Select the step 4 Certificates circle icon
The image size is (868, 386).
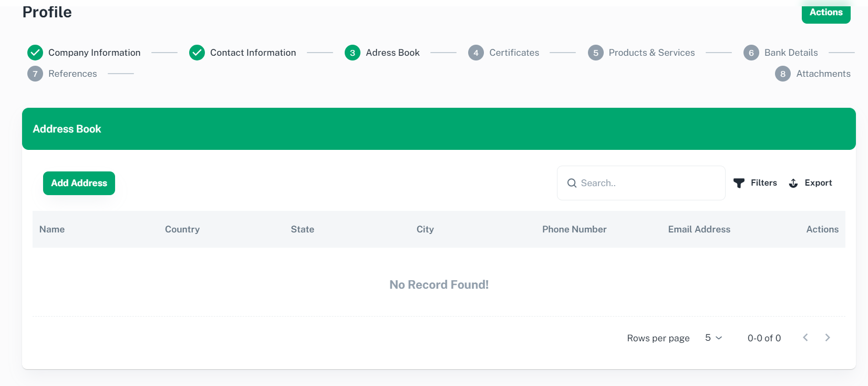pyautogui.click(x=476, y=53)
